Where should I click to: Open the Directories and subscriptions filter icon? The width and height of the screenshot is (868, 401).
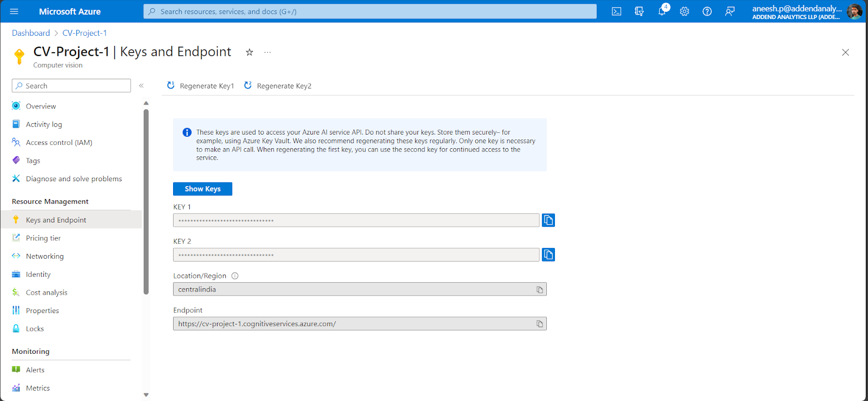click(639, 11)
